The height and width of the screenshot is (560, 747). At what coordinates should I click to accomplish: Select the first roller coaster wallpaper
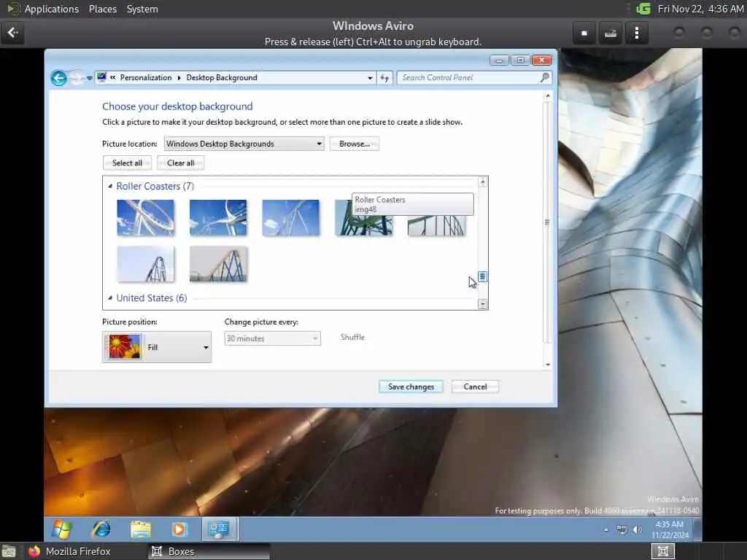pos(145,217)
